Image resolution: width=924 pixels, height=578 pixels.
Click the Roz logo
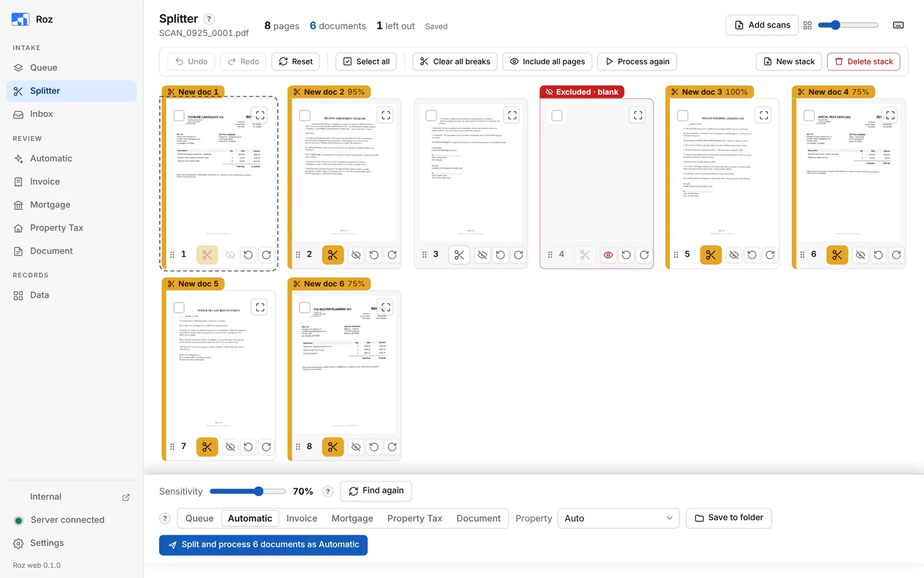click(20, 19)
